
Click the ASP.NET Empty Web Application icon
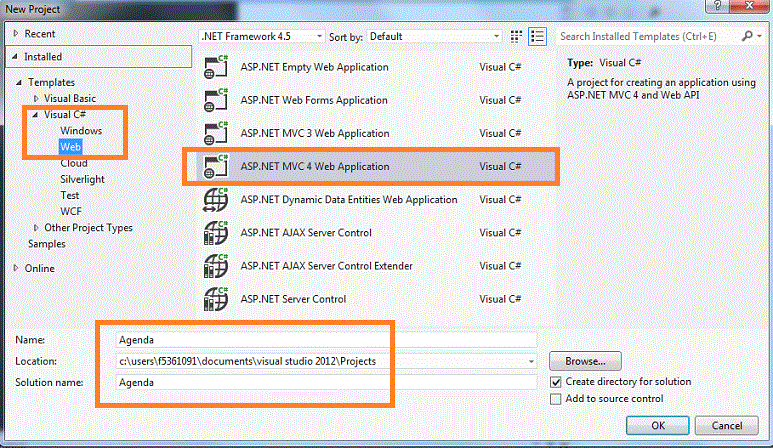click(216, 67)
